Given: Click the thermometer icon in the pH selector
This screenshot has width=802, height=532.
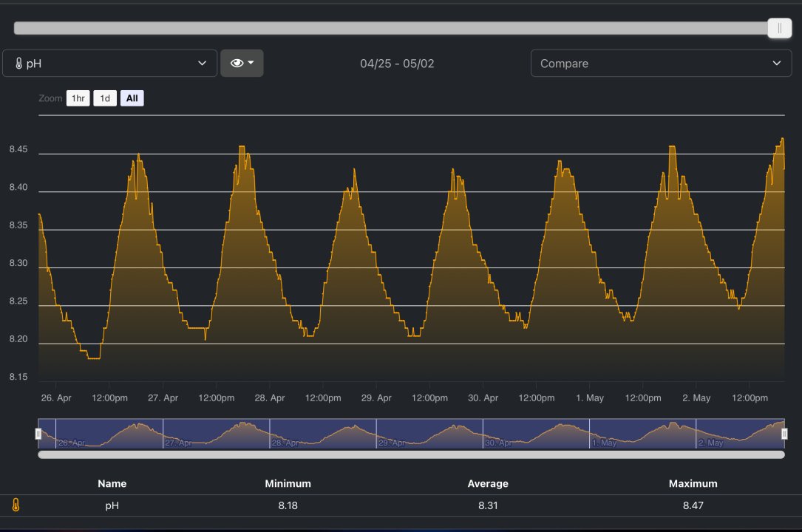Looking at the screenshot, I should (x=18, y=64).
